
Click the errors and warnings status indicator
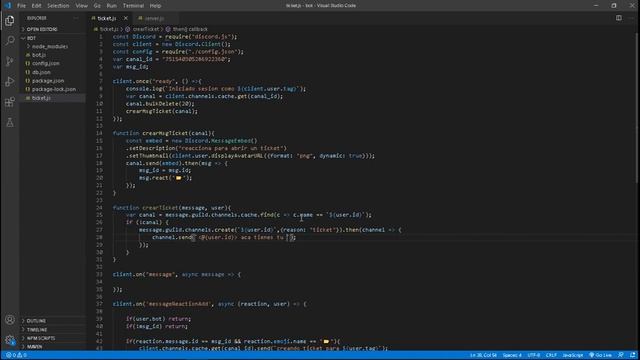[x=16, y=355]
